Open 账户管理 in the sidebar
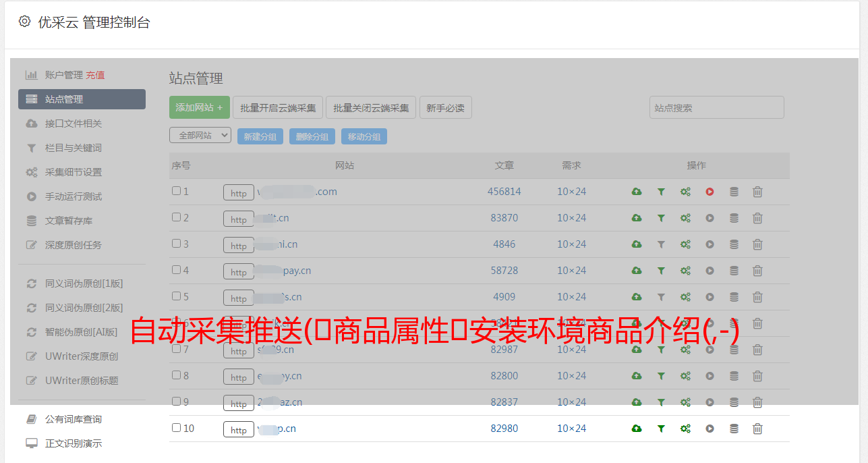Screen dimensions: 868x463 (x=64, y=75)
